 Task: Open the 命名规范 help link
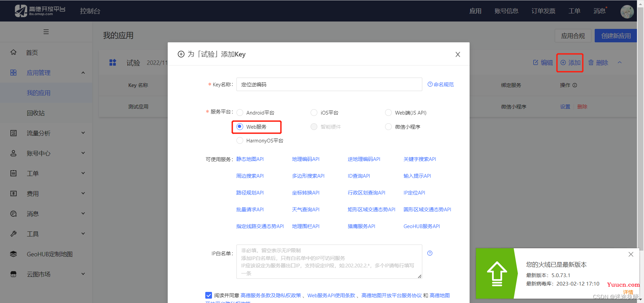pos(440,84)
